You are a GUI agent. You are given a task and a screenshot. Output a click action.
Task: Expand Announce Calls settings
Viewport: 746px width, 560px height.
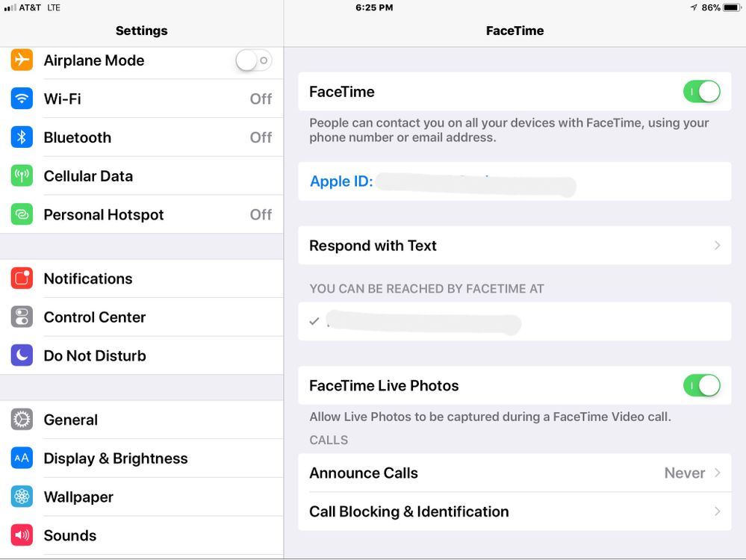(515, 473)
